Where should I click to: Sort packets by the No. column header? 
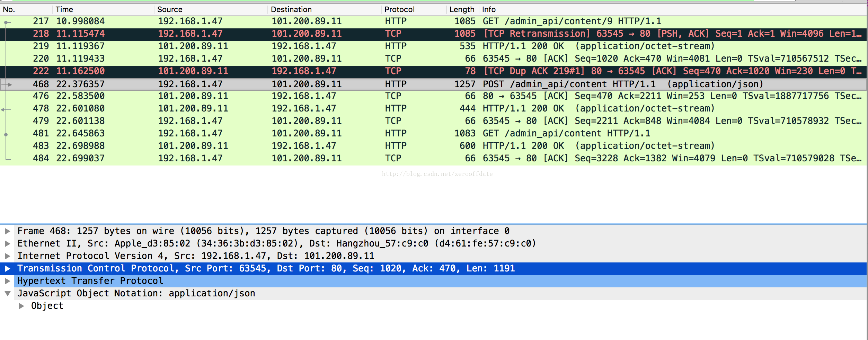[x=9, y=10]
